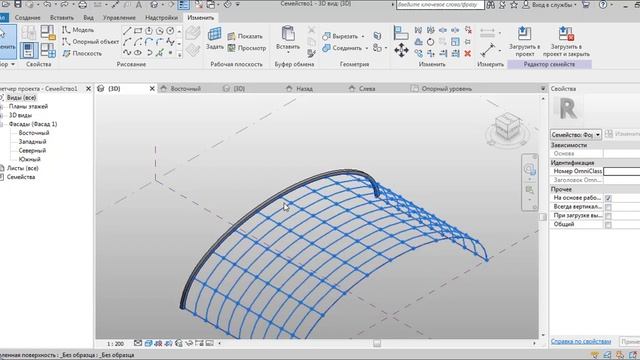Select the Pick Lines tool
Screen dimensions: 640x360
[x=160, y=53]
